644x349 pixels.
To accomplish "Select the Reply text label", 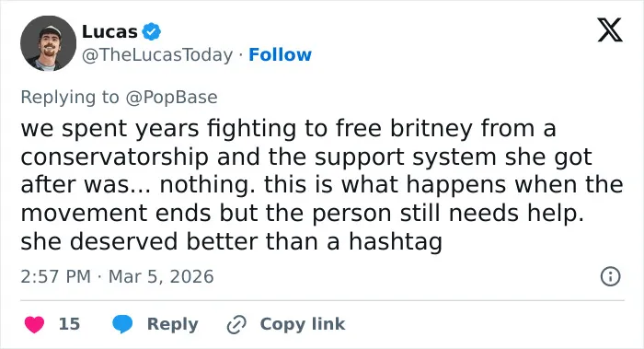I will click(x=173, y=324).
